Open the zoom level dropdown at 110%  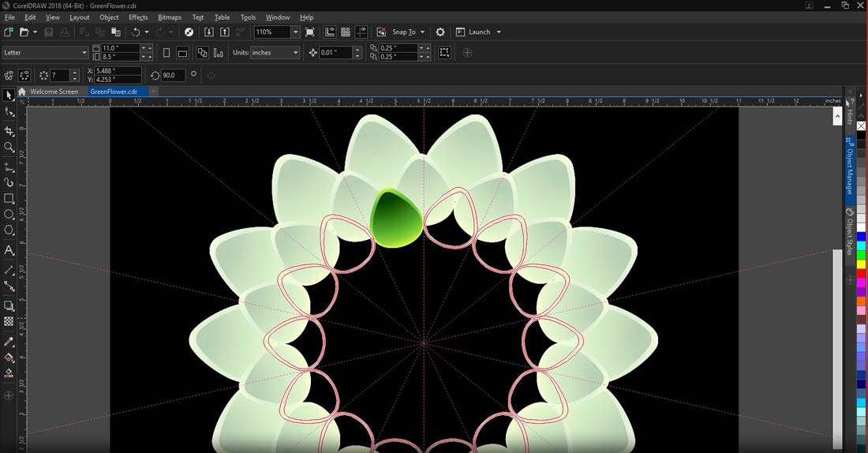pos(295,32)
